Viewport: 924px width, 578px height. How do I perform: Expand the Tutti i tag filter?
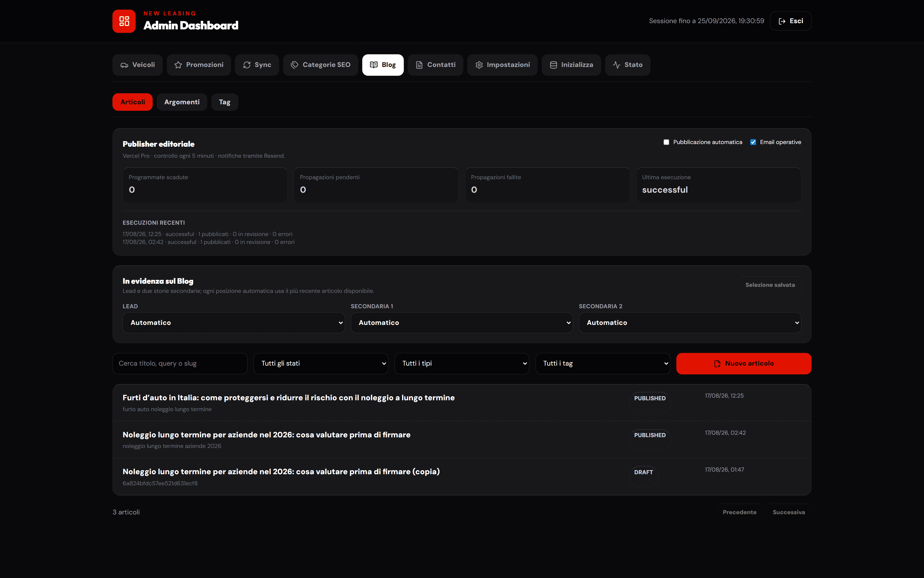point(603,364)
